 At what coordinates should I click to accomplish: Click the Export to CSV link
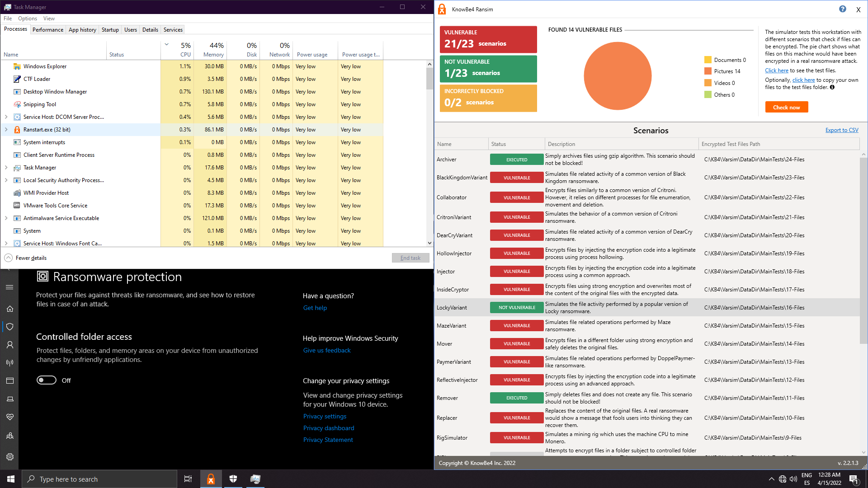[x=841, y=130]
